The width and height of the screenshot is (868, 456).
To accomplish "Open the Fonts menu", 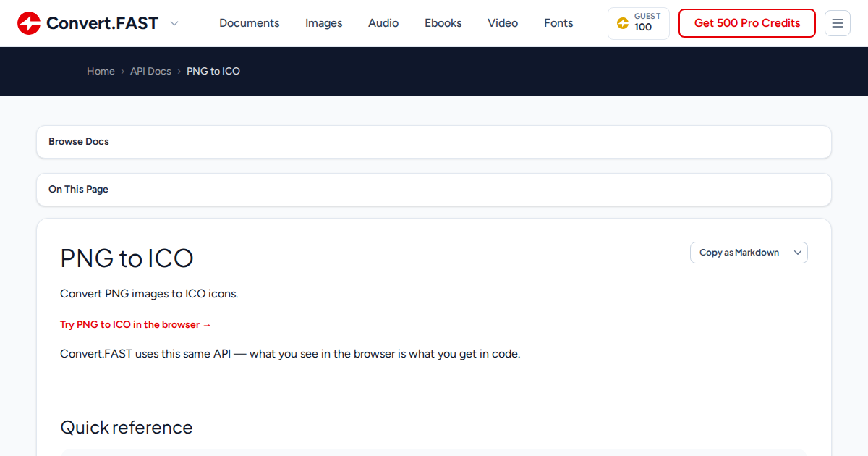I will [558, 23].
